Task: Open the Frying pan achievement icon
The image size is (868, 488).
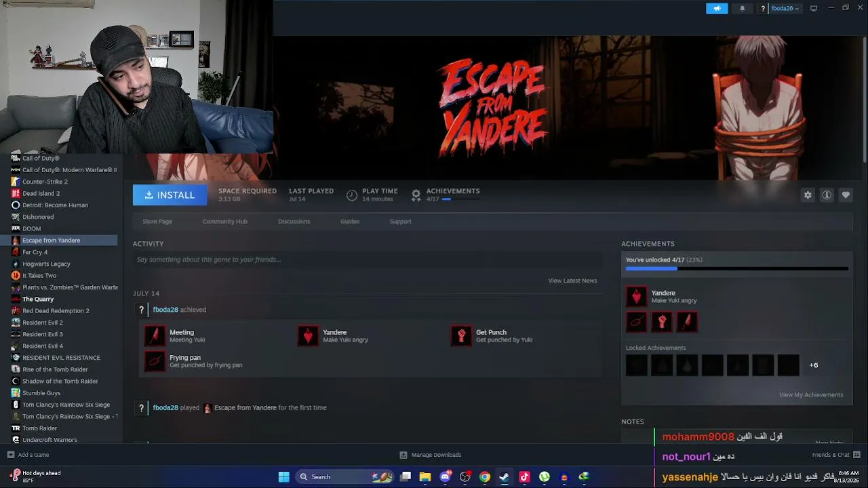Action: pyautogui.click(x=155, y=361)
